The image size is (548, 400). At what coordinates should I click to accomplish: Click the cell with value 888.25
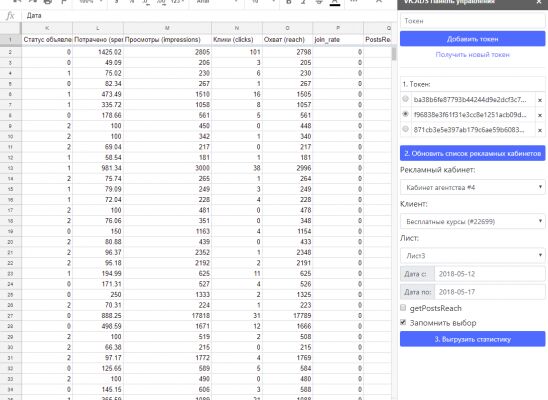coord(98,316)
